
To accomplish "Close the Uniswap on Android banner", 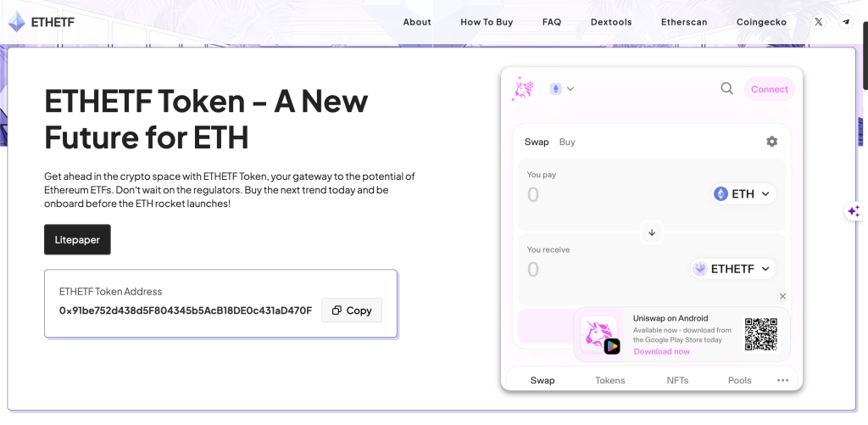I will click(x=782, y=296).
